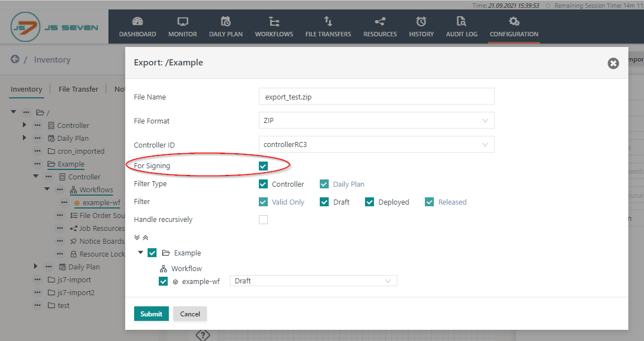Expand the top-level Daily Plan node
The height and width of the screenshot is (341, 644).
24,138
